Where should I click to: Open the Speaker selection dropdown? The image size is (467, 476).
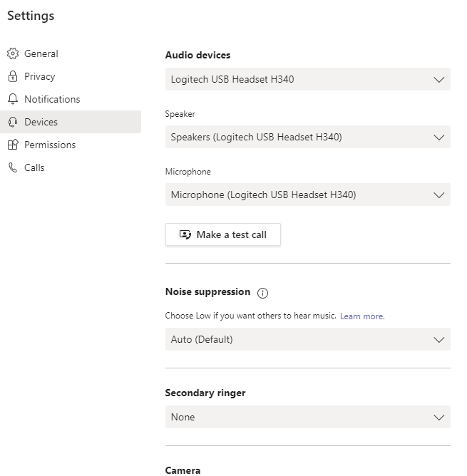307,137
